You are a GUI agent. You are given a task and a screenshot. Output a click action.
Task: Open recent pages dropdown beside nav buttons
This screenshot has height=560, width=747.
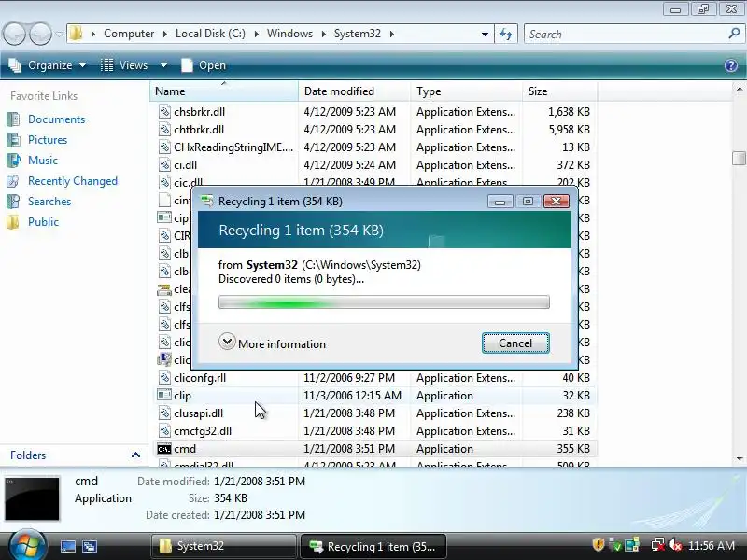[59, 34]
